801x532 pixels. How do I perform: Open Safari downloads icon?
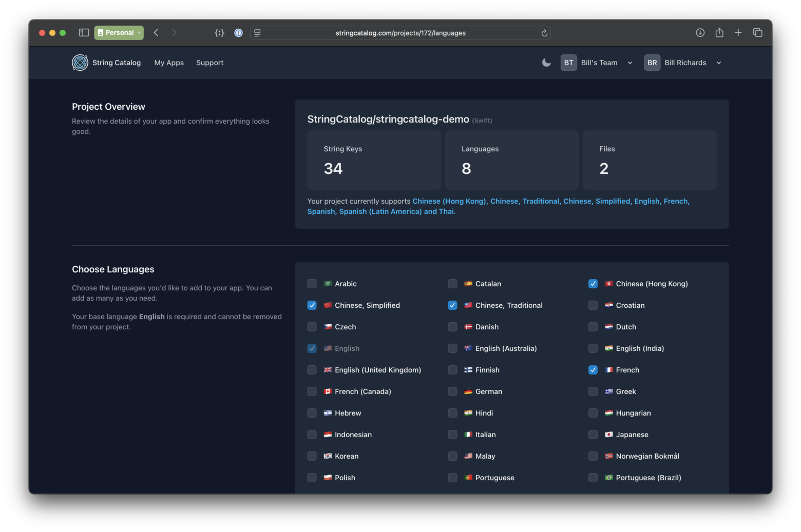700,33
